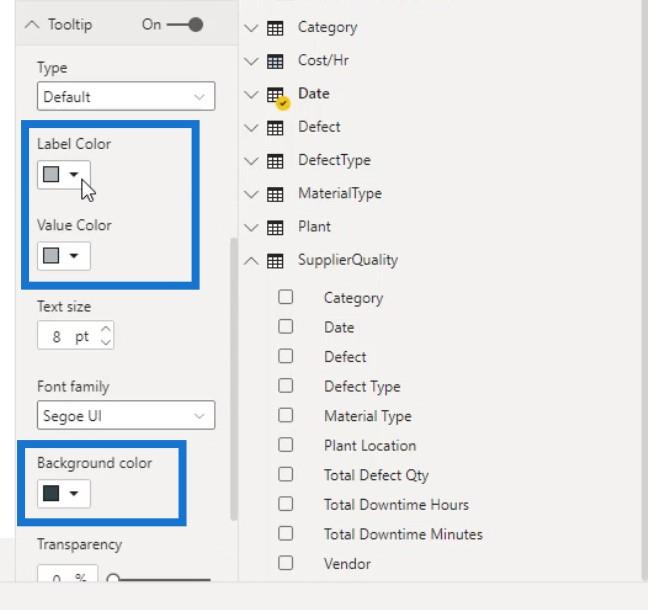Screen dimensions: 648x610
Task: Check the Material Type field checkbox
Action: [x=286, y=415]
